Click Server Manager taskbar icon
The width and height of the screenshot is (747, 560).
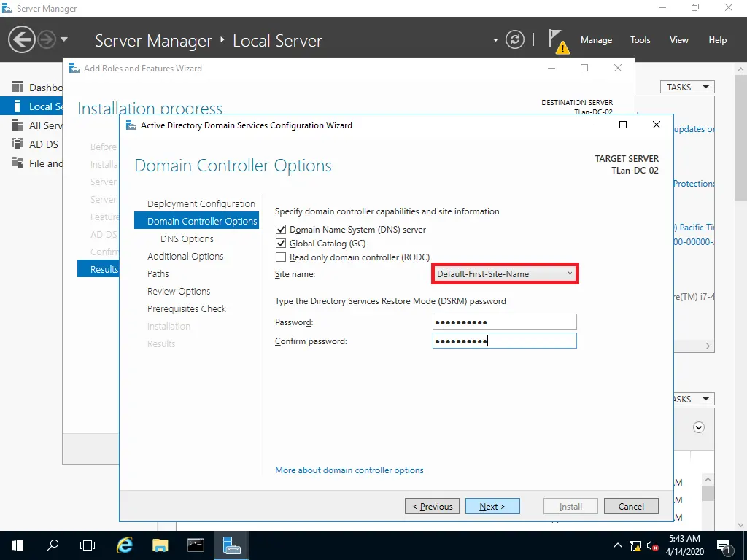[x=231, y=545]
